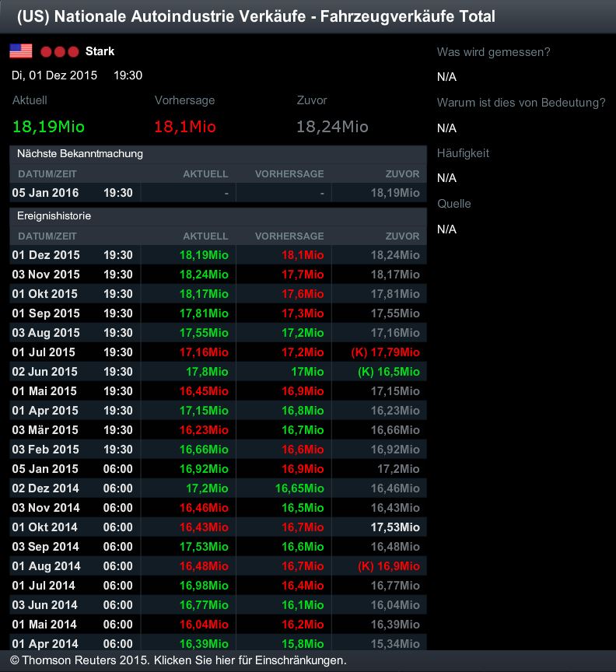The width and height of the screenshot is (616, 672).
Task: Click the revised (K) 16,5Mio previous value
Action: (x=388, y=372)
